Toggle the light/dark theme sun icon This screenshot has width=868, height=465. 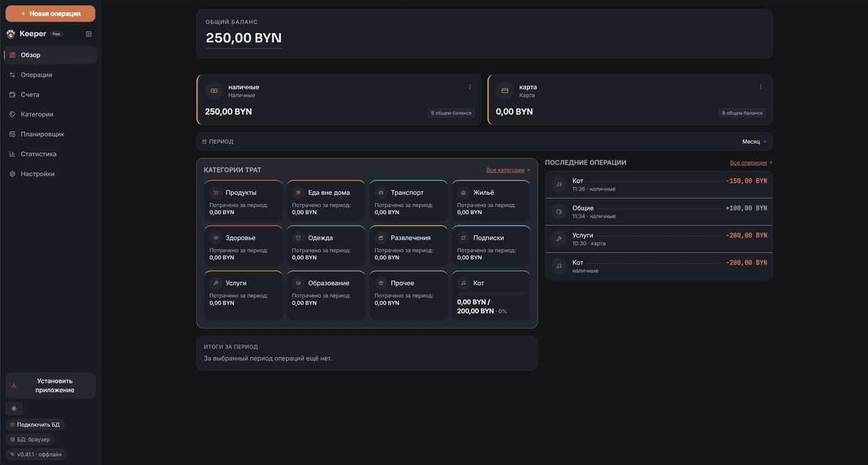coord(14,409)
